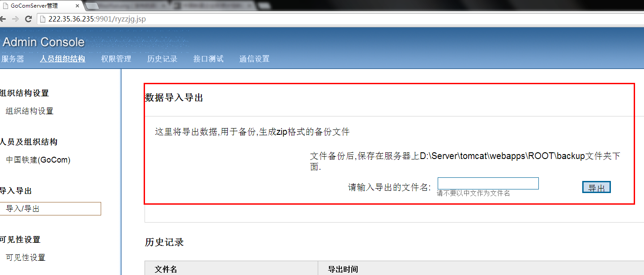This screenshot has width=644, height=275.
Task: Click 组织结构设置 sidebar link
Action: click(x=30, y=111)
